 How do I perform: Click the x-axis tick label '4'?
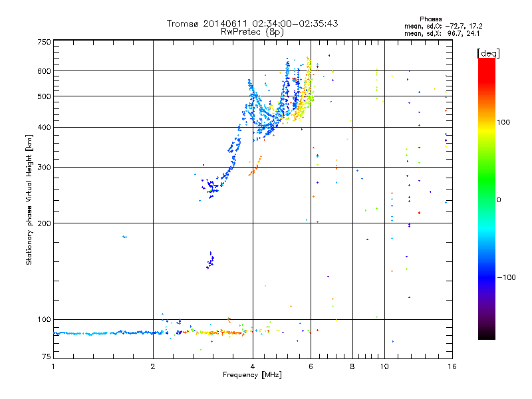[x=253, y=366]
